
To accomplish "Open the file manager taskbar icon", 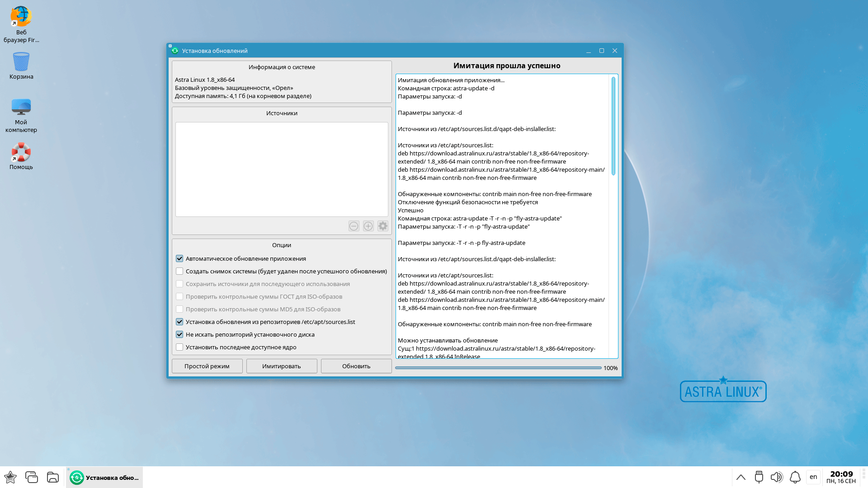I will point(53,477).
